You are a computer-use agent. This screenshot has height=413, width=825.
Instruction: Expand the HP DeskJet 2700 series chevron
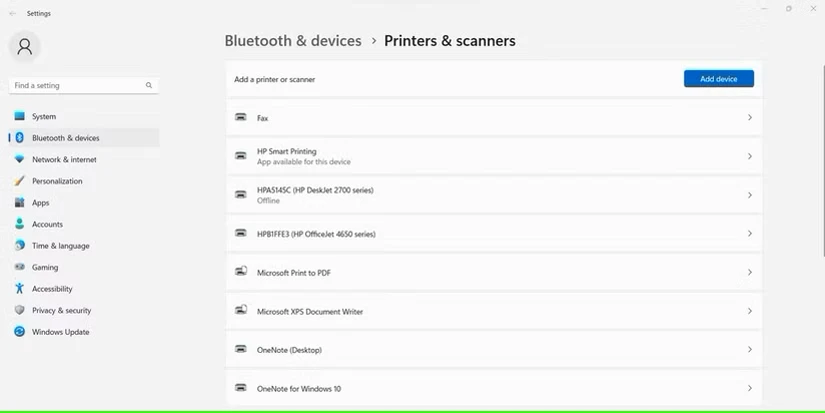click(750, 195)
